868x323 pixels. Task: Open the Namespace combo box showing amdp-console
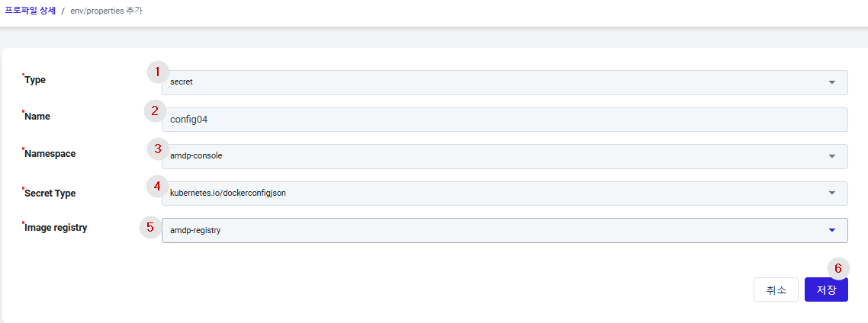(x=504, y=156)
